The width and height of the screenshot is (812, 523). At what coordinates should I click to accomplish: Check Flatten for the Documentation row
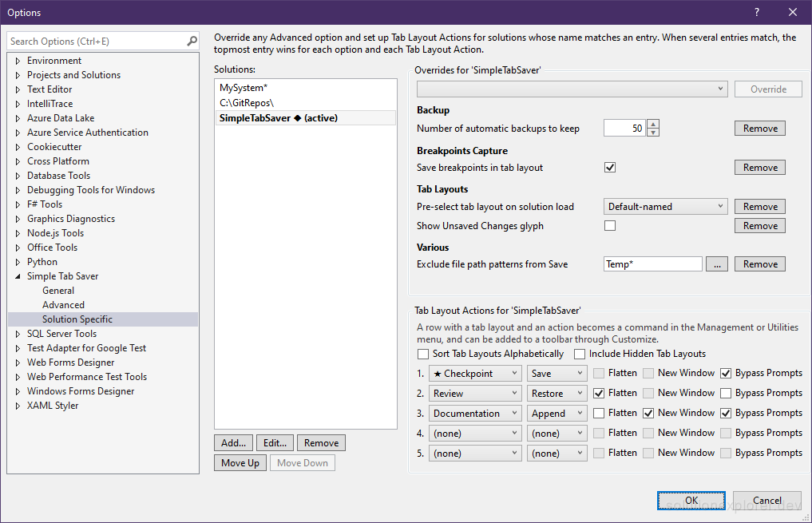599,414
